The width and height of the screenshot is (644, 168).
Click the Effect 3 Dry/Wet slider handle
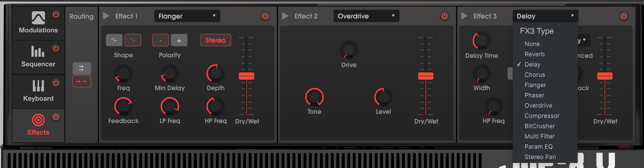coord(605,76)
